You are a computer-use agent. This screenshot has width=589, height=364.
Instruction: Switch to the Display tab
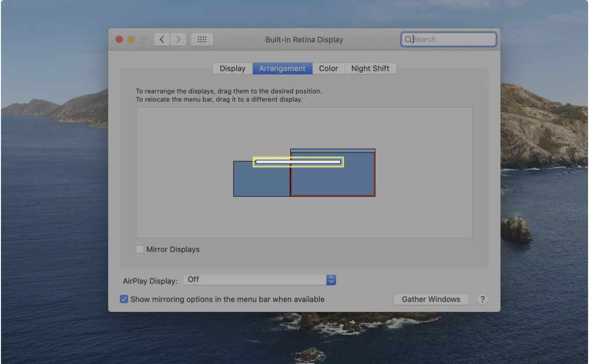[232, 69]
